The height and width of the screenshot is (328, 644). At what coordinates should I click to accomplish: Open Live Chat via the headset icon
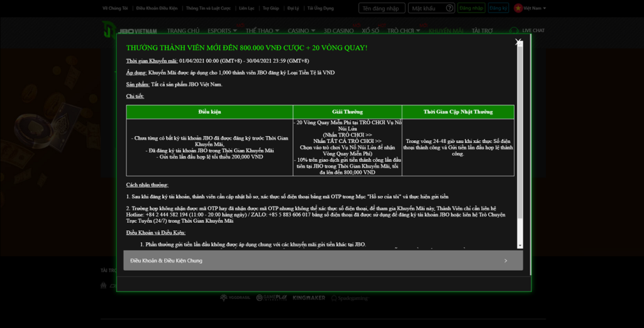(514, 30)
